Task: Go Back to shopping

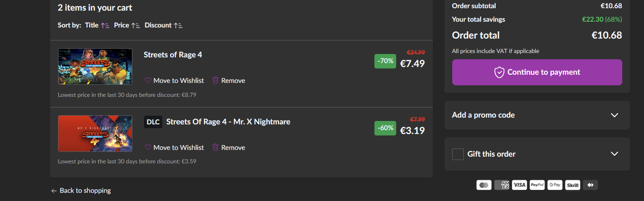Action: click(x=81, y=190)
